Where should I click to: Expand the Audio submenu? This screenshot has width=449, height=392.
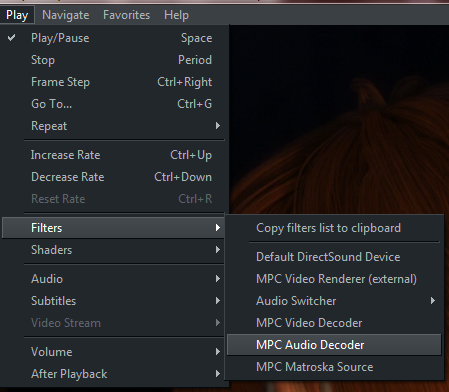[114, 279]
